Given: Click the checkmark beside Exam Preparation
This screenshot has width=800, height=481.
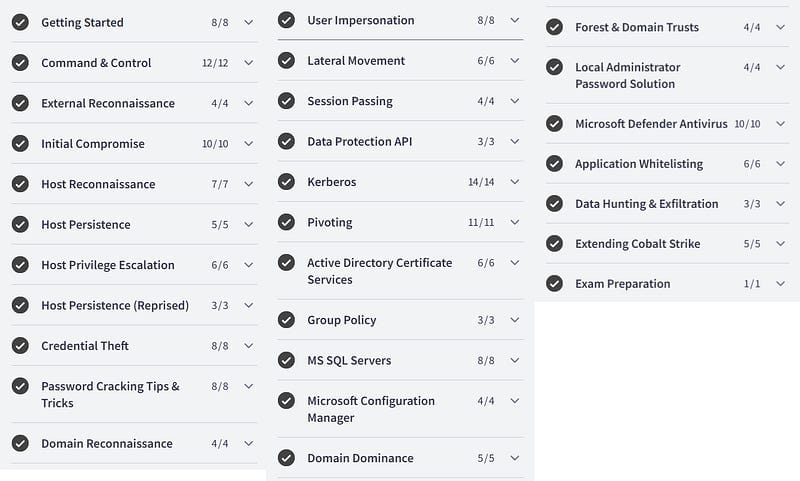Looking at the screenshot, I should coord(554,284).
